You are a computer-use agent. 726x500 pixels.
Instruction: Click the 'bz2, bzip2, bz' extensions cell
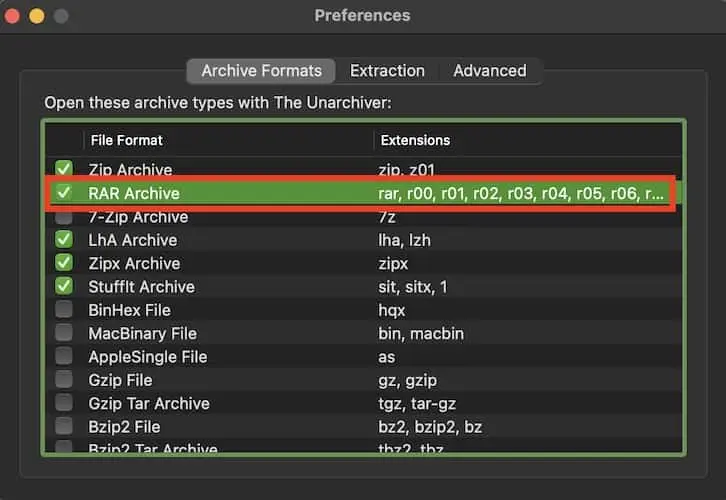point(430,427)
